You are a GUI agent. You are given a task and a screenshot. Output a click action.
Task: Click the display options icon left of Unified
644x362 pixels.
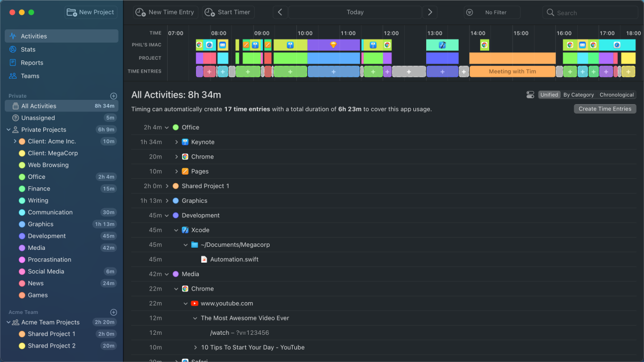tap(530, 95)
